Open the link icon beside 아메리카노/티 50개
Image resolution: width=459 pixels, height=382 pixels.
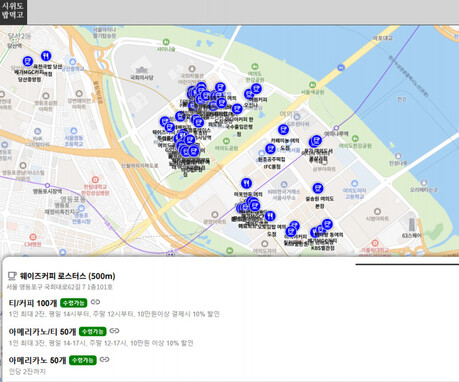[114, 331]
